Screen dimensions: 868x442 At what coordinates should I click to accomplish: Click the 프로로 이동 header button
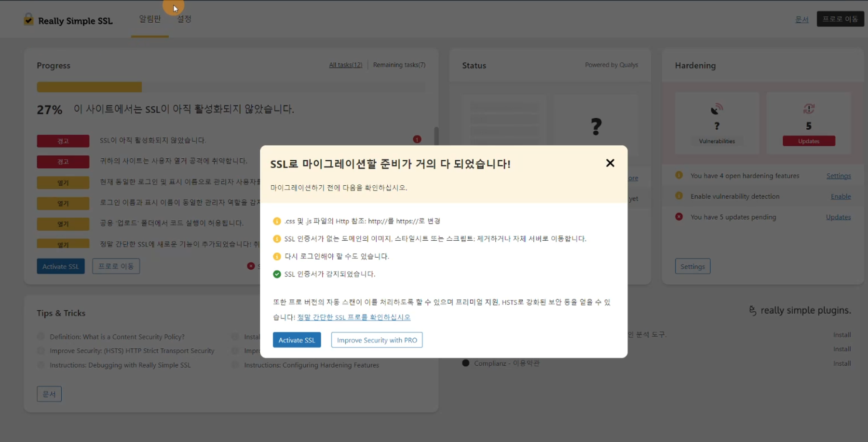point(840,19)
